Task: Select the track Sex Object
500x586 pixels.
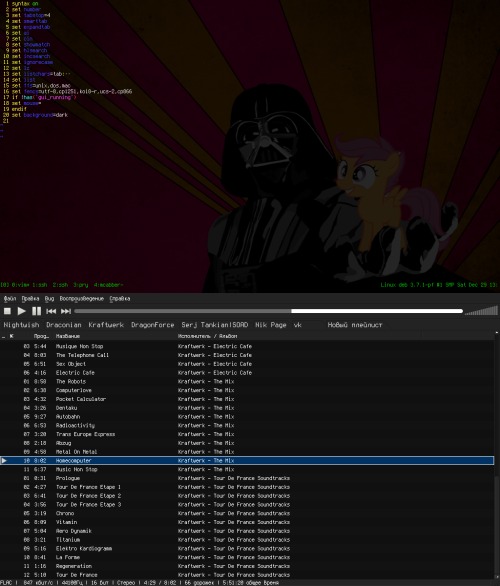Action: [x=247, y=364]
